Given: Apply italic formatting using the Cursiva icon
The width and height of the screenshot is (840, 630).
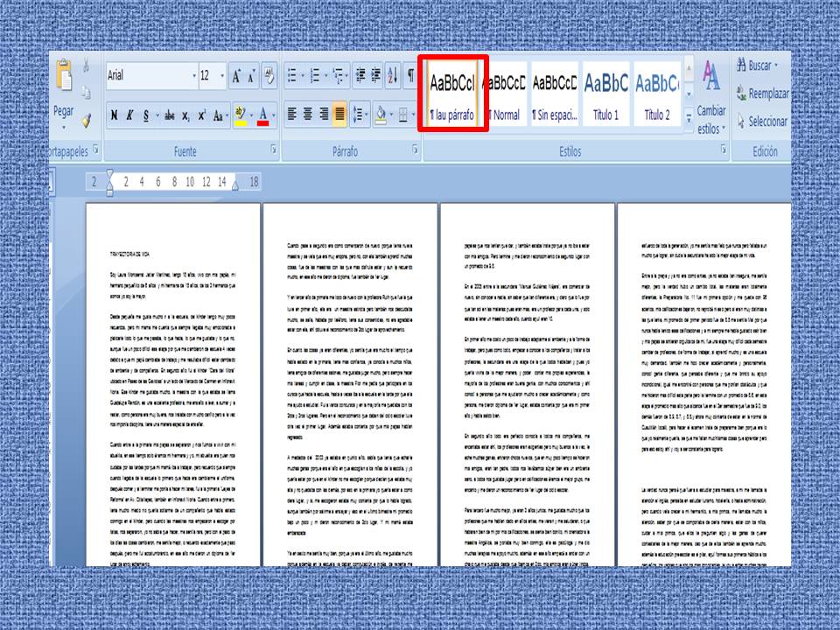Looking at the screenshot, I should (x=129, y=115).
